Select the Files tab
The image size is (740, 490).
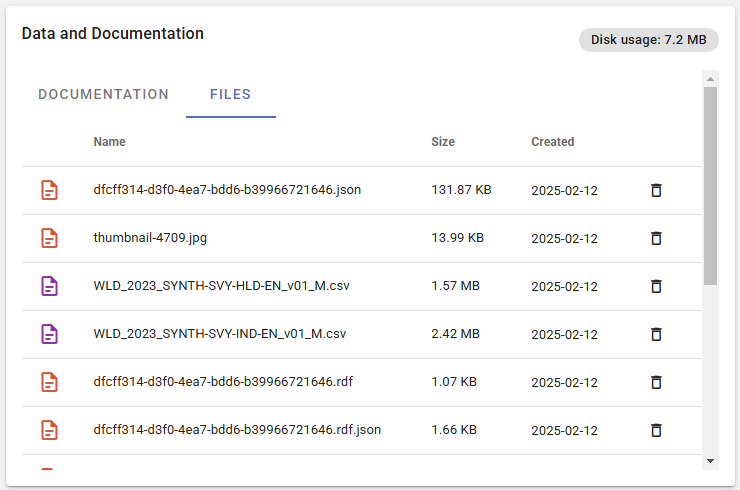coord(230,95)
